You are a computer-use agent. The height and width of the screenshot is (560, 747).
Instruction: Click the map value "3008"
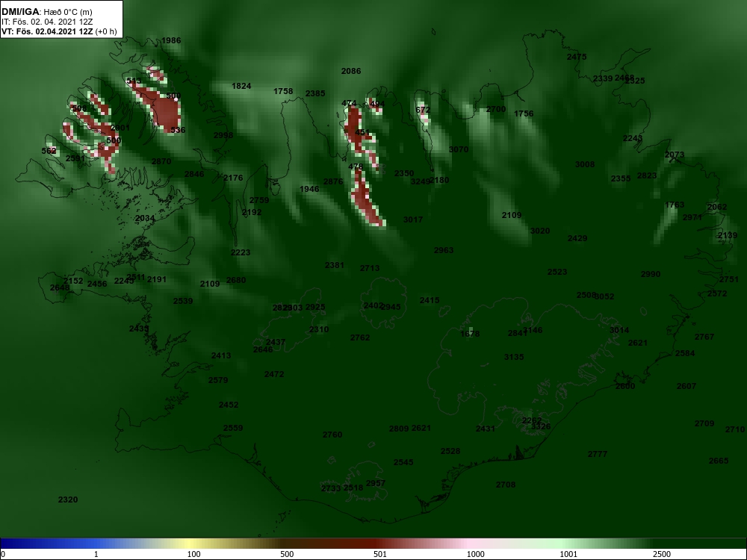(585, 165)
